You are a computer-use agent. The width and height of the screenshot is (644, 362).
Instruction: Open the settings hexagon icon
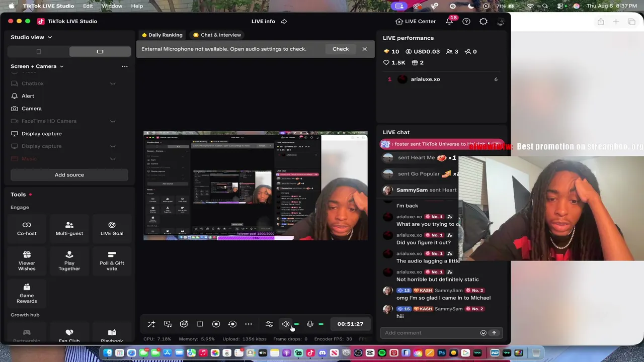pos(484,21)
